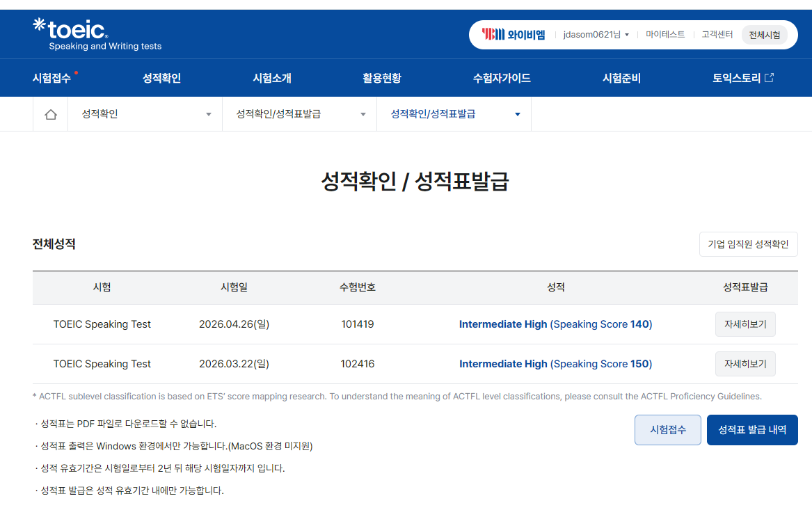The image size is (812, 510).
Task: Open the last blue 성적확인/성적표발급 dropdown
Action: coord(454,114)
